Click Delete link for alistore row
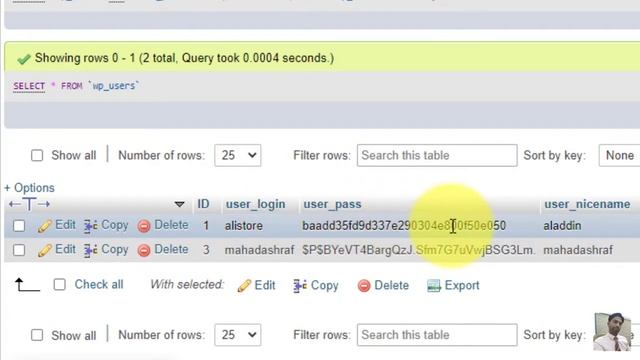This screenshot has height=360, width=640. click(x=171, y=225)
